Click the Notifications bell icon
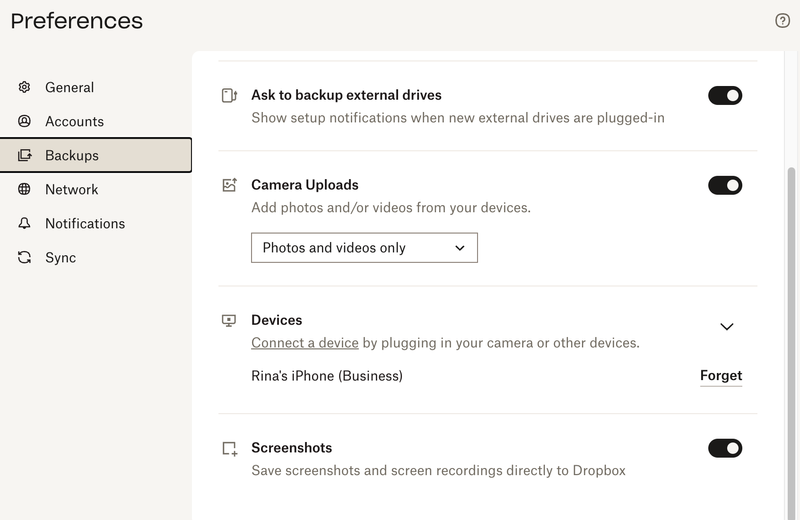The image size is (800, 520). tap(25, 223)
